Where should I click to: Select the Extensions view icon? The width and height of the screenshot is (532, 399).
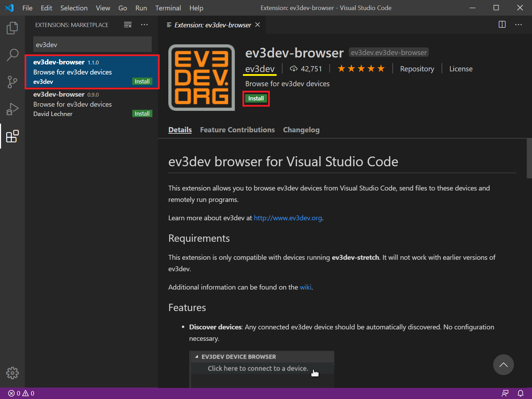point(12,136)
